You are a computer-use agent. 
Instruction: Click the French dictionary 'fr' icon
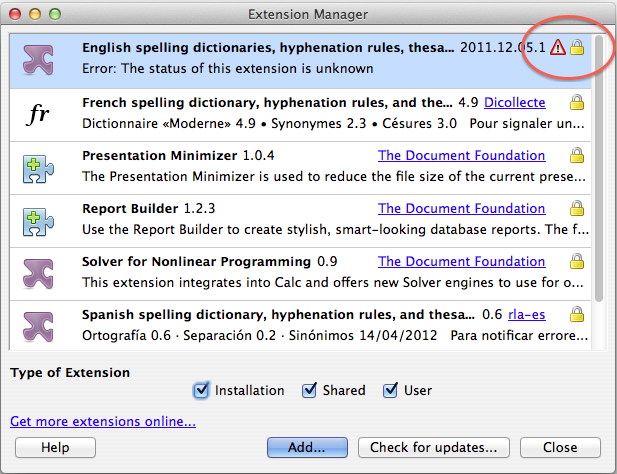point(37,113)
